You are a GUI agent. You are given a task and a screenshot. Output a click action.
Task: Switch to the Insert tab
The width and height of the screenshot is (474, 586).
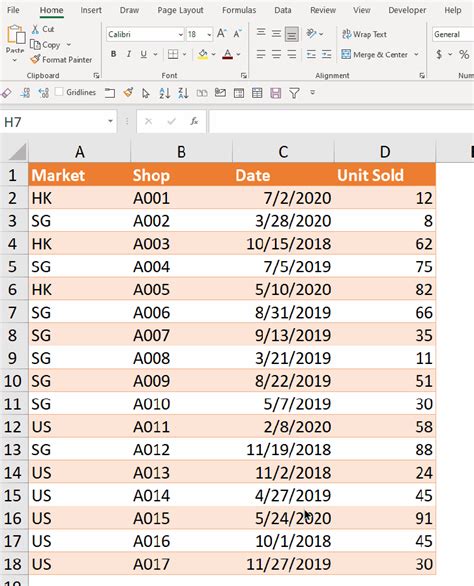pos(91,10)
